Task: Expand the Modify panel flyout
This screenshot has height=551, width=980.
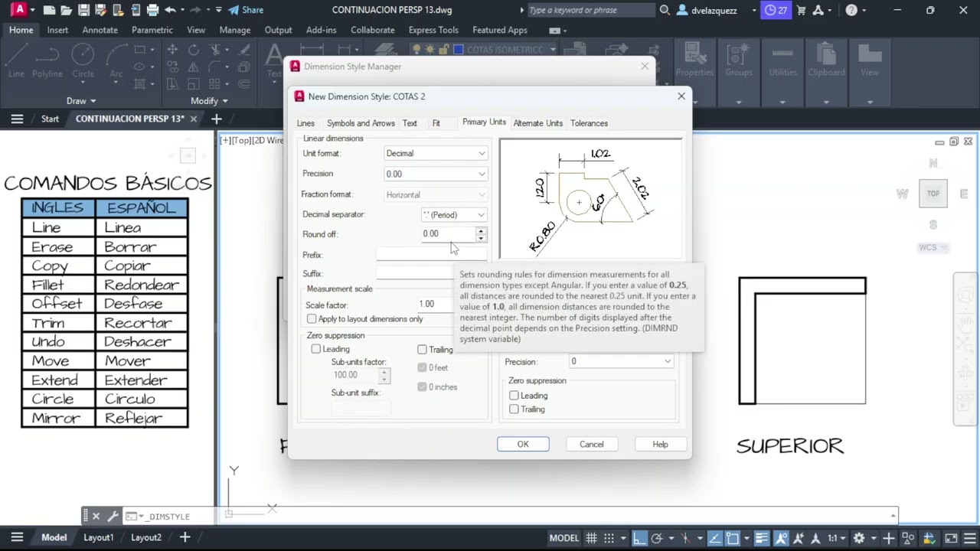Action: click(x=209, y=101)
